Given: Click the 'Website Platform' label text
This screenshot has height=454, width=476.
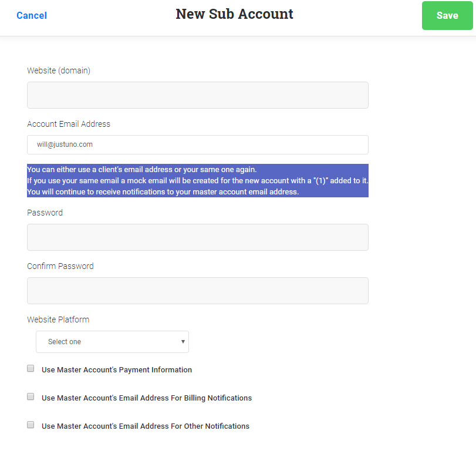Looking at the screenshot, I should tap(58, 320).
